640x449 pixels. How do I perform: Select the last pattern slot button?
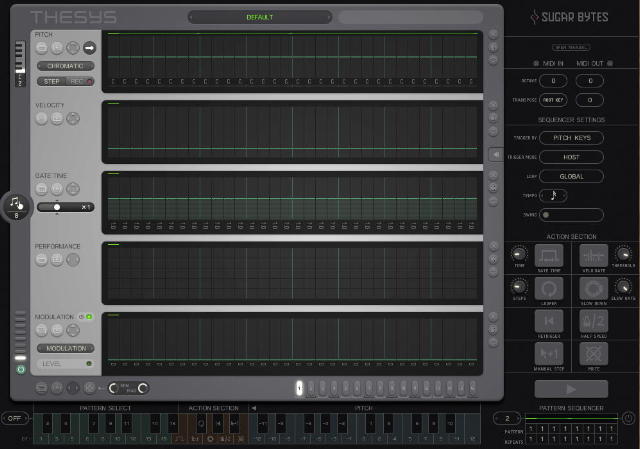tap(473, 388)
